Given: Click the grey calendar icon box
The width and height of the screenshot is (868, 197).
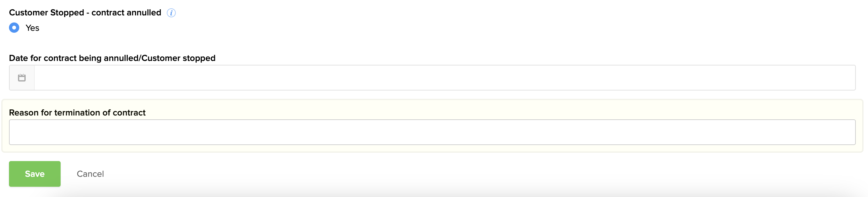Looking at the screenshot, I should 22,78.
